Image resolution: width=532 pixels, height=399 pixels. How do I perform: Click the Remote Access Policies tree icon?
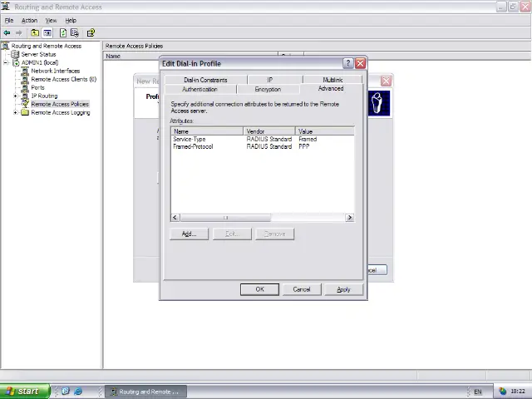tap(25, 104)
